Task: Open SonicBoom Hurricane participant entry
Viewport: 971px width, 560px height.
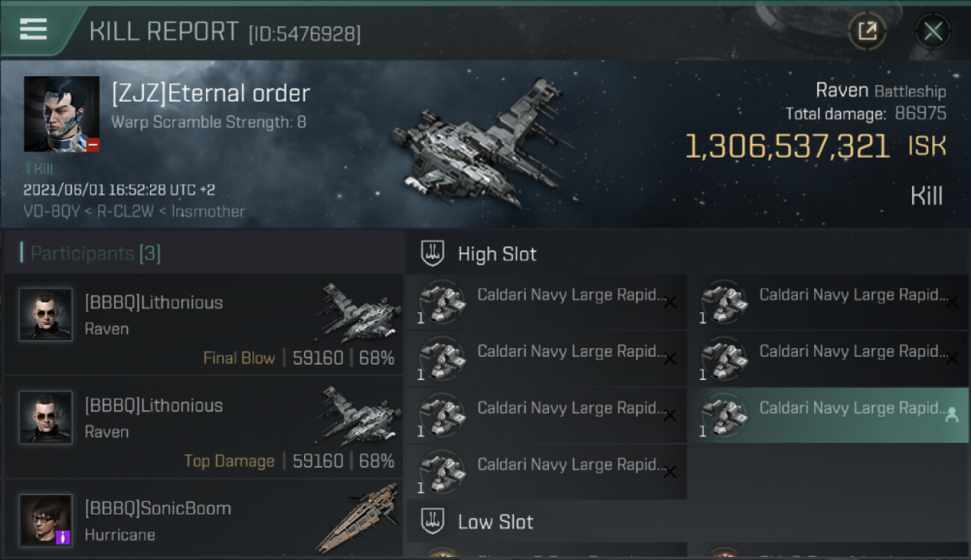Action: (203, 520)
